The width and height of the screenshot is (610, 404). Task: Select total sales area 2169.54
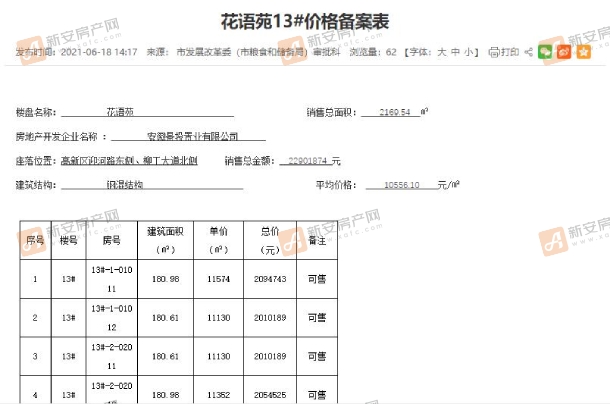pos(395,112)
